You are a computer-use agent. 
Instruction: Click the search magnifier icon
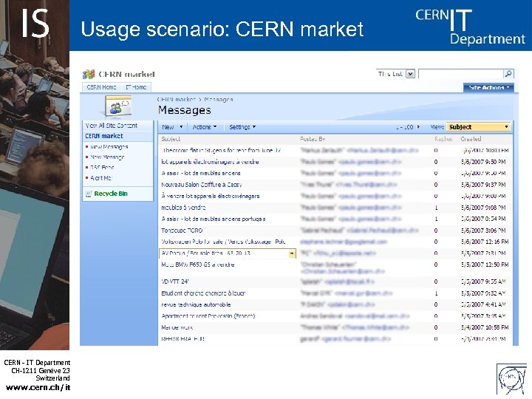point(508,74)
